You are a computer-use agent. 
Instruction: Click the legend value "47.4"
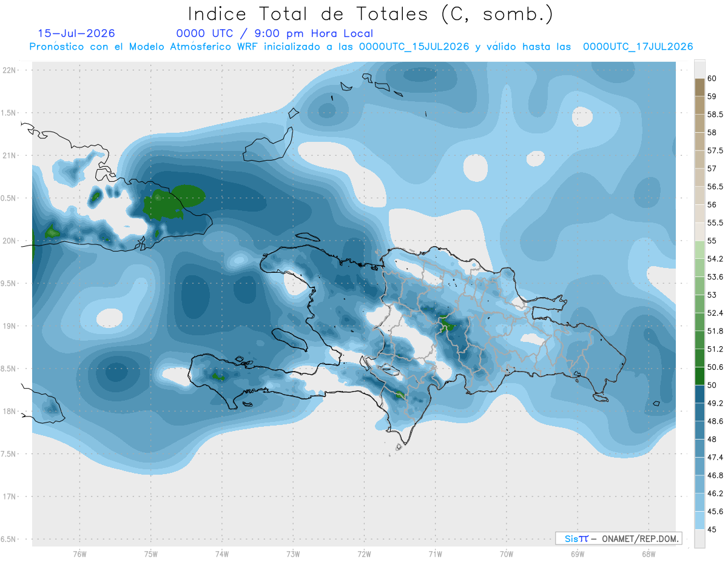pyautogui.click(x=715, y=457)
